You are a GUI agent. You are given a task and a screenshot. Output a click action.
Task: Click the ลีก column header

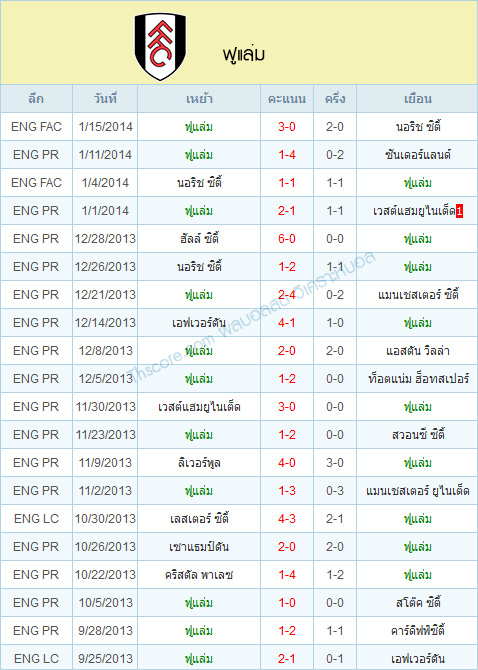click(36, 99)
